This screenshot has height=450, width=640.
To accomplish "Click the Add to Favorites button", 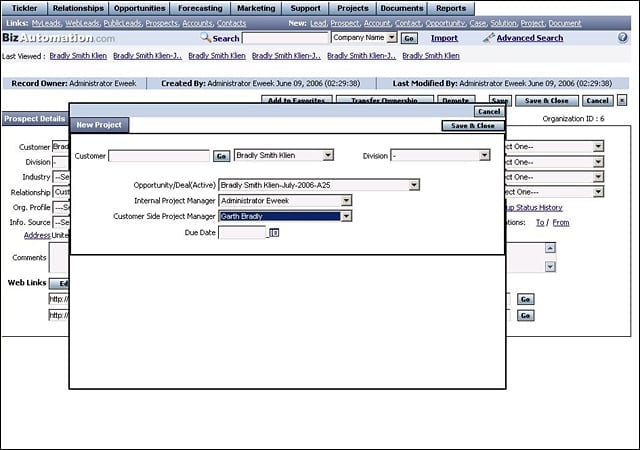I will (297, 100).
